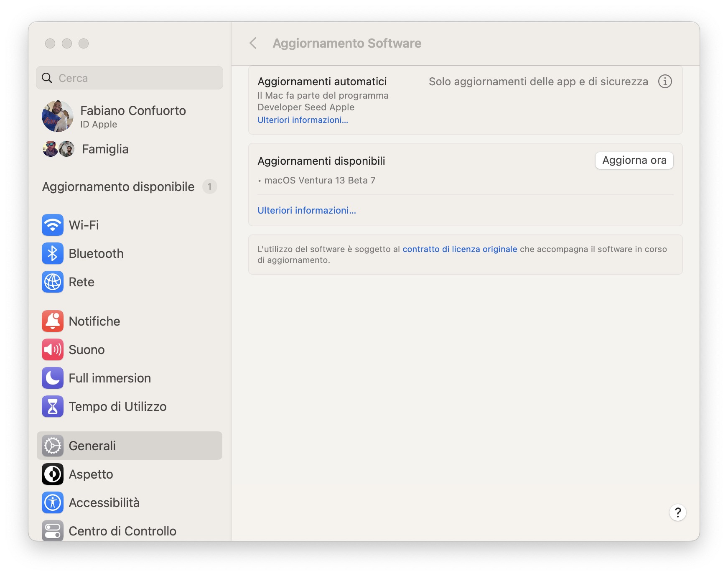This screenshot has height=576, width=728.
Task: Click the update badge showing 1
Action: [x=209, y=186]
